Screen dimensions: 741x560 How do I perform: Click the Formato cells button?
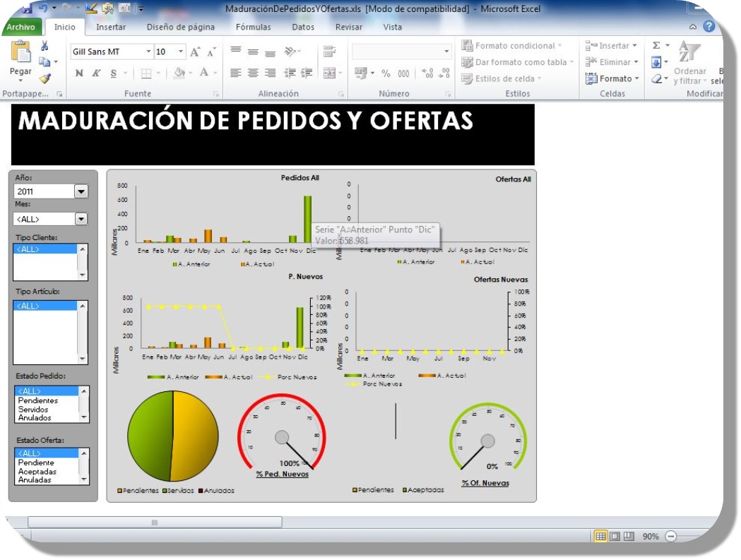click(612, 78)
